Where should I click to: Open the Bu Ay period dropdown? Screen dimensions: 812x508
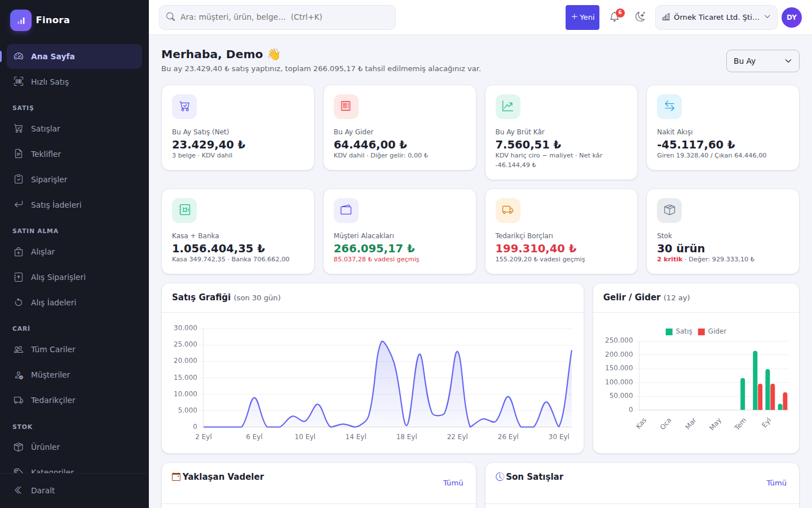[x=762, y=61]
